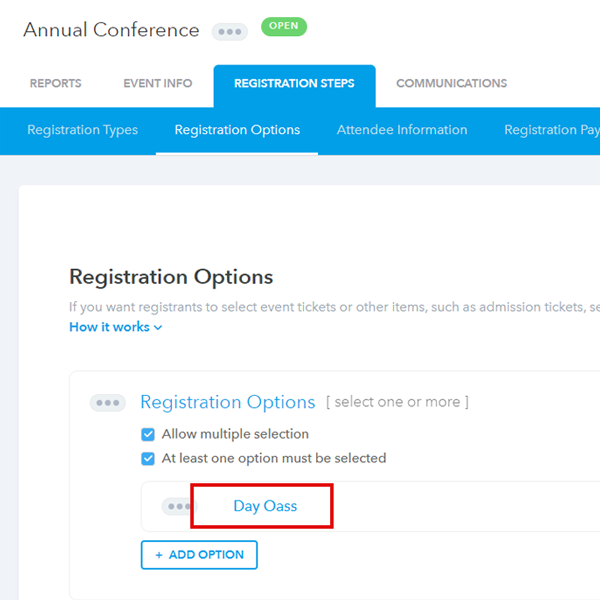Select the Registration Options sub-tab
This screenshot has width=600, height=600.
click(x=237, y=130)
